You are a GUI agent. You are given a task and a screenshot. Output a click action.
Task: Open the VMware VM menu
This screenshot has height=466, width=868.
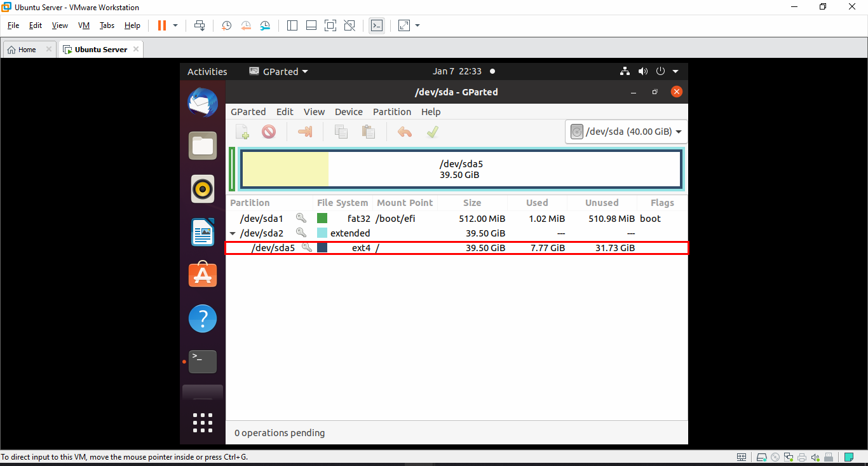tap(84, 25)
